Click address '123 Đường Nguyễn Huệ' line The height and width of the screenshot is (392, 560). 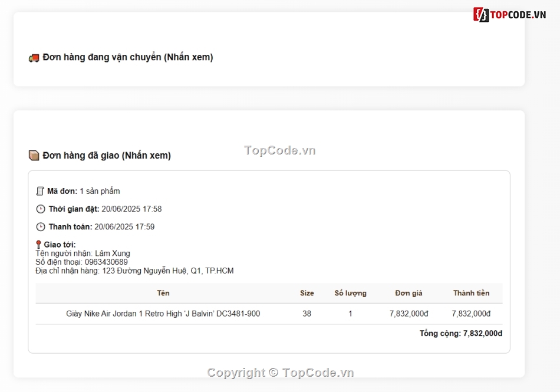coord(134,271)
